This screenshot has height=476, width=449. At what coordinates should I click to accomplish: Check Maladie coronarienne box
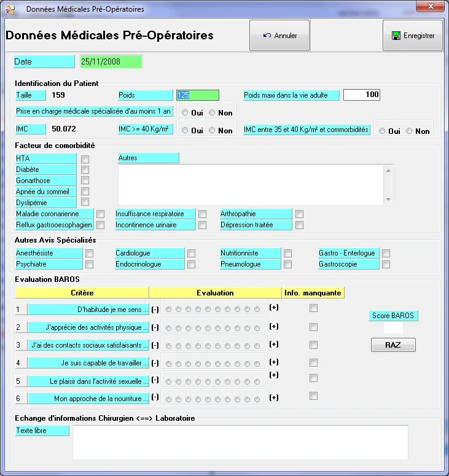click(x=101, y=214)
